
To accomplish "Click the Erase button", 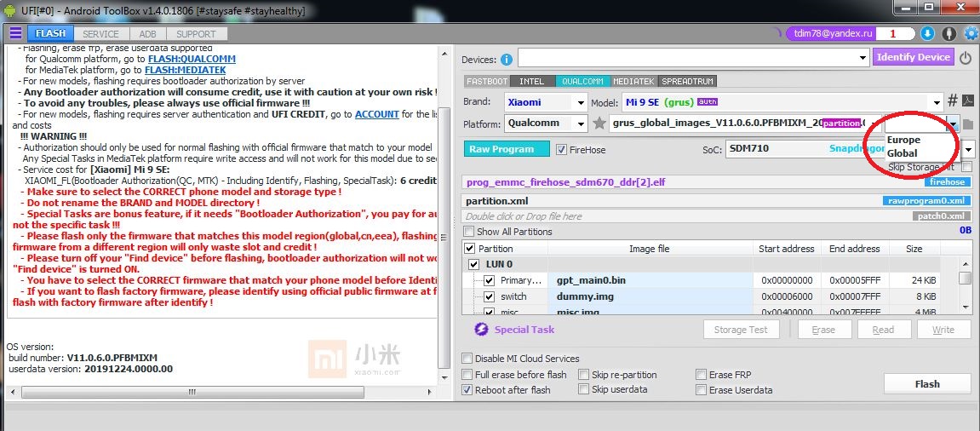I will [x=823, y=330].
